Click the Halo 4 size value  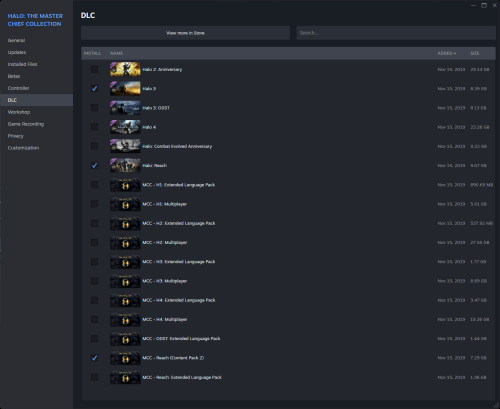(x=480, y=127)
